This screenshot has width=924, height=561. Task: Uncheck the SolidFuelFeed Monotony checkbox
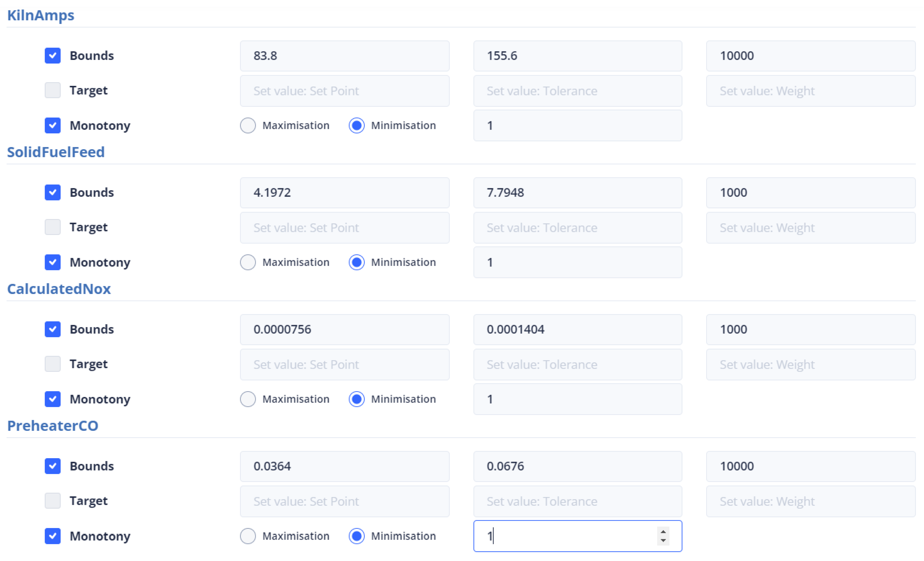tap(52, 262)
